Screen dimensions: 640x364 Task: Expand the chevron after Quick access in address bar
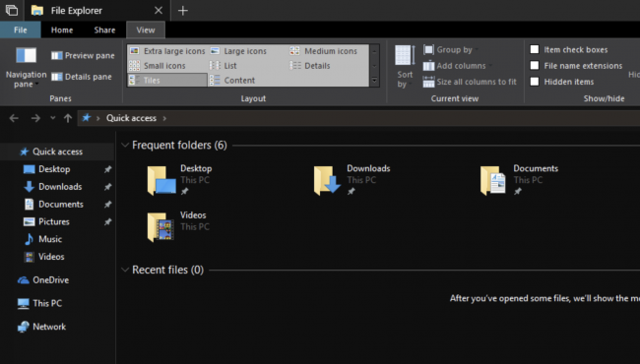point(164,118)
